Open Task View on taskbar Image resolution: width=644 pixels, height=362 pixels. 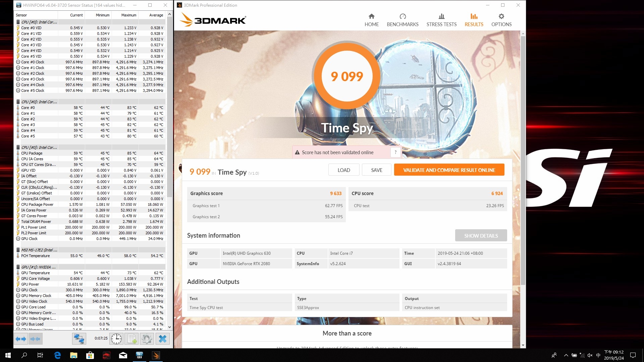pyautogui.click(x=40, y=355)
